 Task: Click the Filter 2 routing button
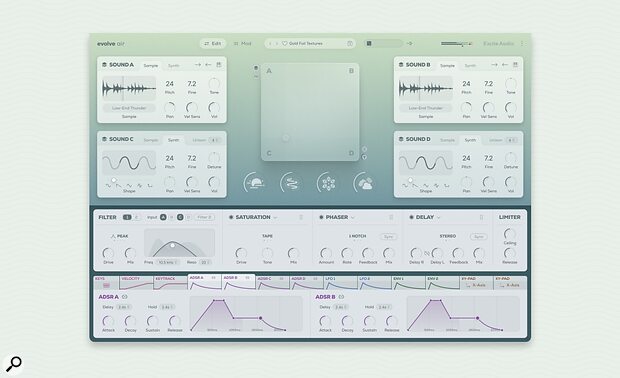[x=205, y=217]
